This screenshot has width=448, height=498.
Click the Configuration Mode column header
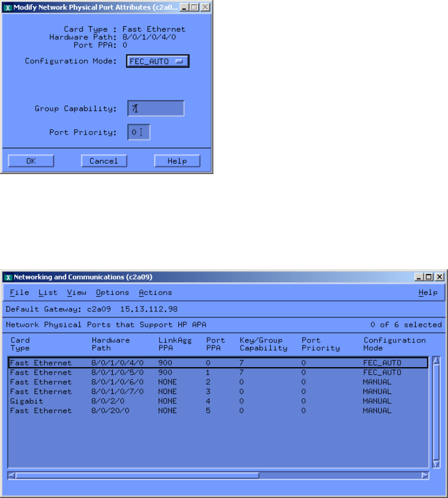[394, 344]
